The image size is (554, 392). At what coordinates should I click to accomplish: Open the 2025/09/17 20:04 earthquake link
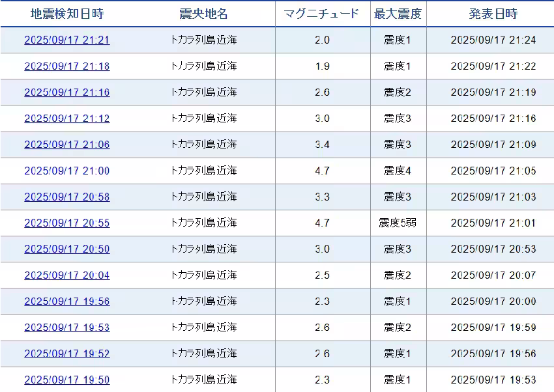click(66, 275)
